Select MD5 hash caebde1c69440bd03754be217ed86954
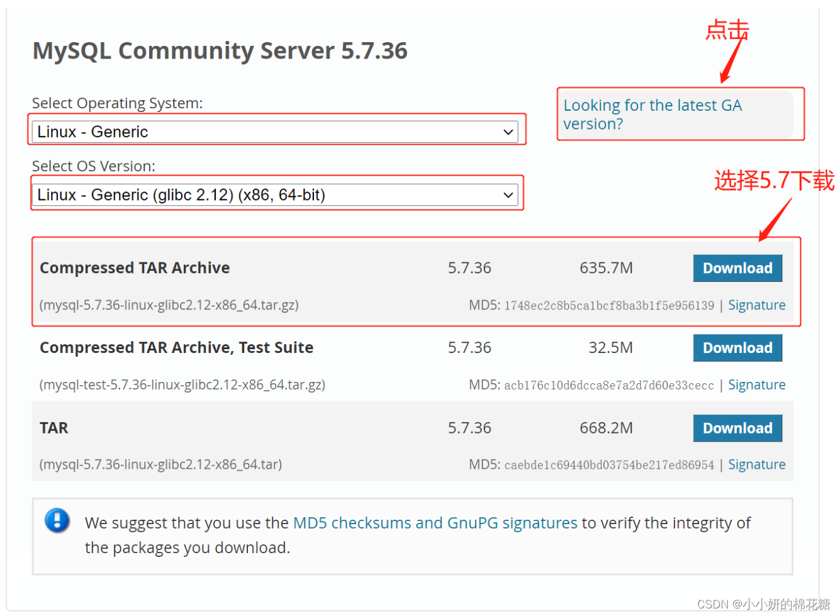This screenshot has height=616, width=840. (609, 465)
